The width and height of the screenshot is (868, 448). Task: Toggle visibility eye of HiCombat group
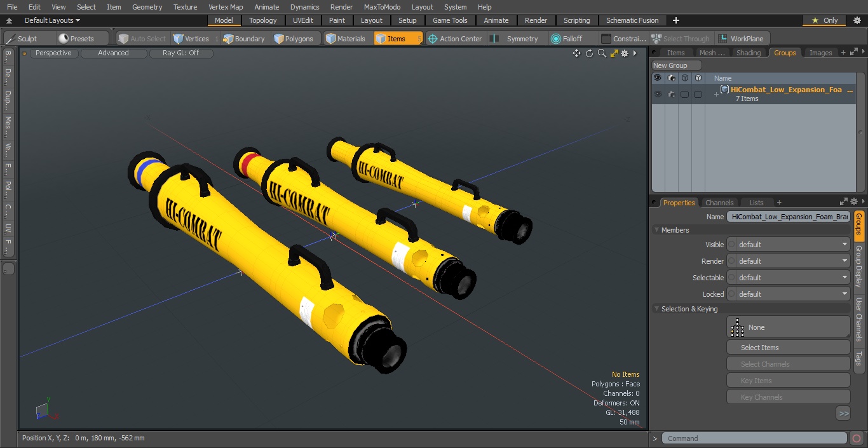(658, 94)
